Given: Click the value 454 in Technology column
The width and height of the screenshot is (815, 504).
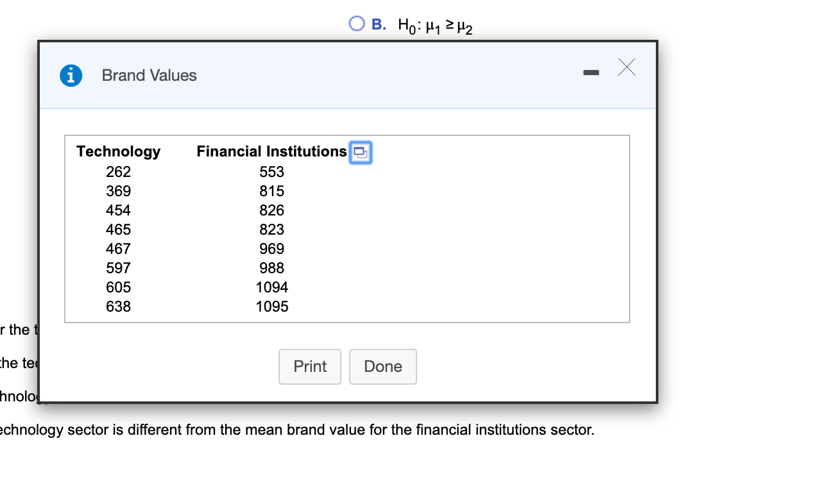Looking at the screenshot, I should point(118,210).
